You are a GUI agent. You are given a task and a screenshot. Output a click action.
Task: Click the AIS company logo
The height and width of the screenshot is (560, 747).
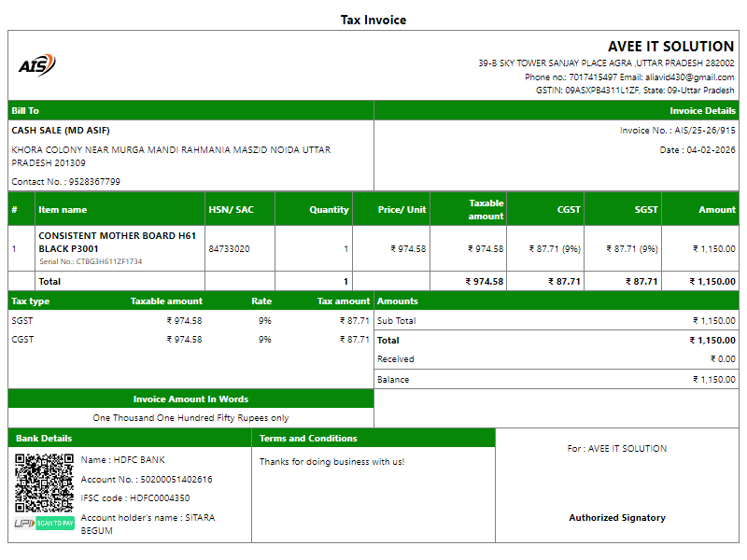[36, 64]
